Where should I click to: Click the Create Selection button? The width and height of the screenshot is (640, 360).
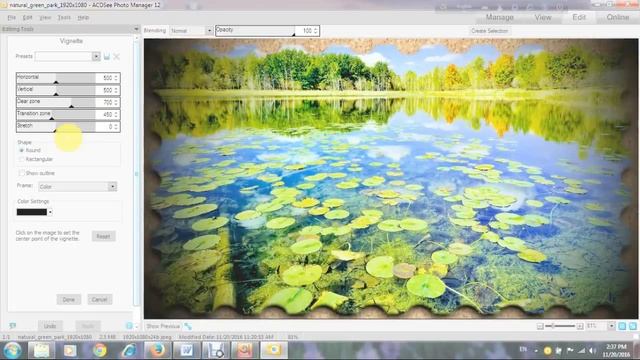[489, 31]
